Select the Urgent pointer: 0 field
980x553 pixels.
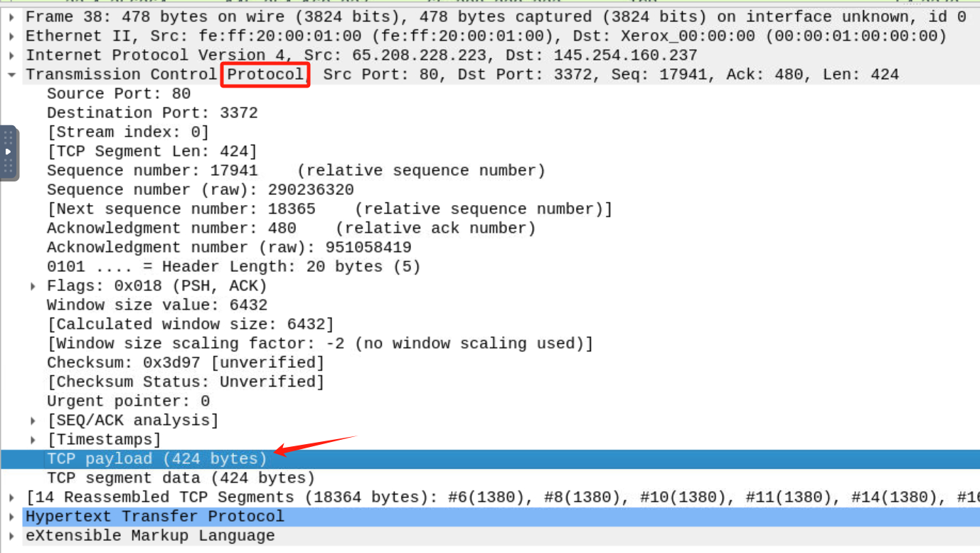(x=128, y=401)
